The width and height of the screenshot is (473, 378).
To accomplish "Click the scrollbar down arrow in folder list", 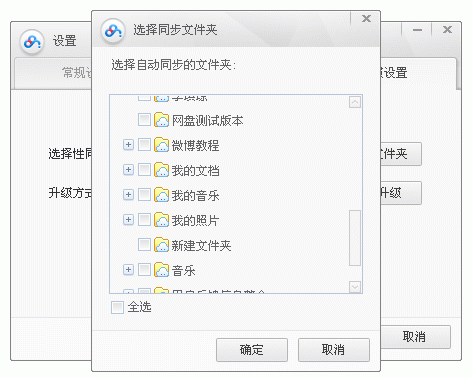I will tap(355, 287).
